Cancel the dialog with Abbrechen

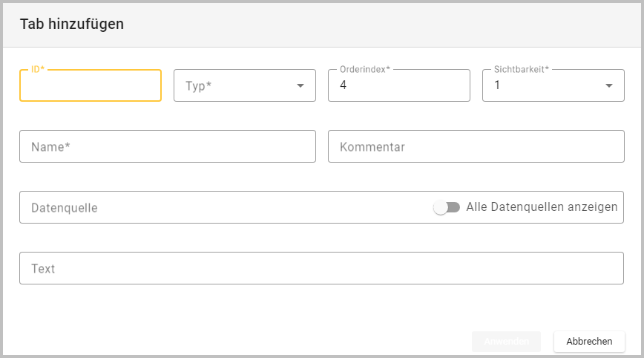589,342
